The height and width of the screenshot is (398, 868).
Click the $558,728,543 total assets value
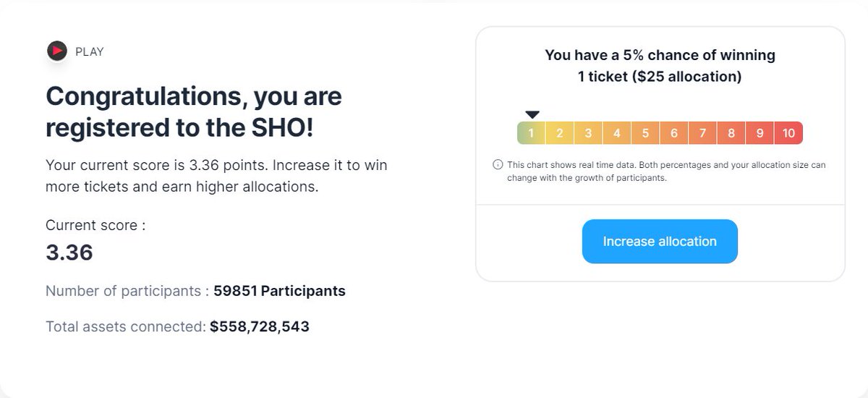click(260, 326)
